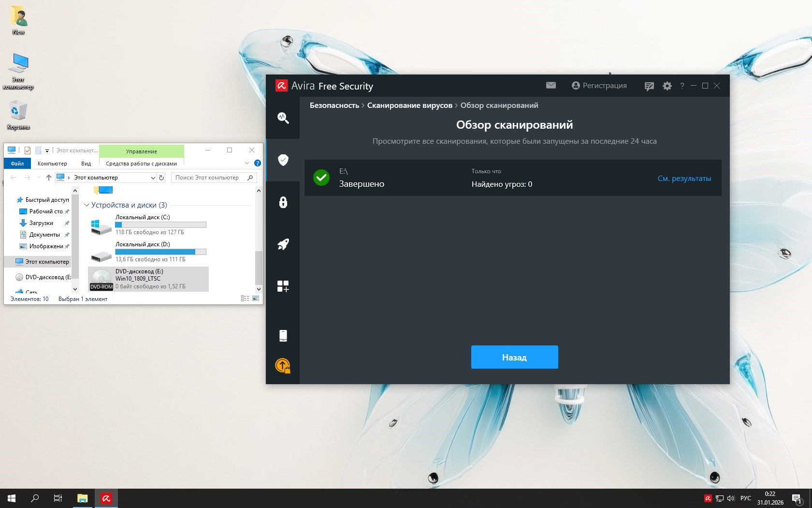Open the Avira mail envelope icon
Viewport: 812px width, 508px height.
click(551, 85)
